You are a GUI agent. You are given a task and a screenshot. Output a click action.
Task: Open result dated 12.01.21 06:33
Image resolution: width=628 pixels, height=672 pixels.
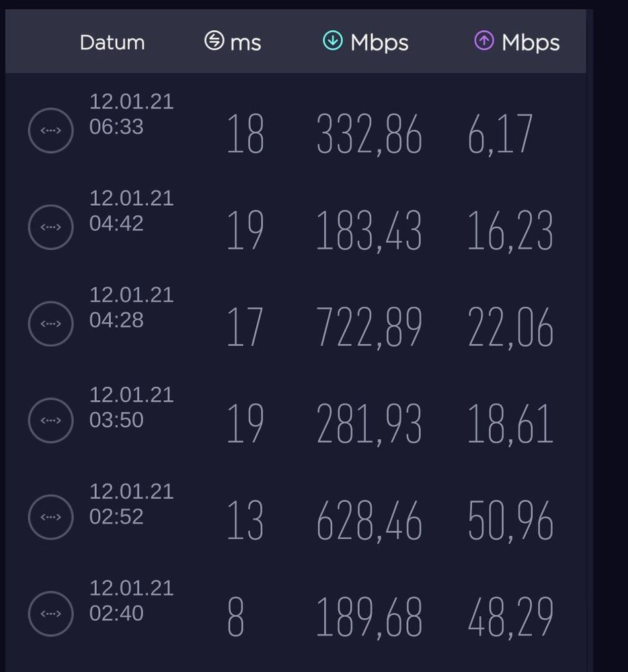pyautogui.click(x=131, y=114)
